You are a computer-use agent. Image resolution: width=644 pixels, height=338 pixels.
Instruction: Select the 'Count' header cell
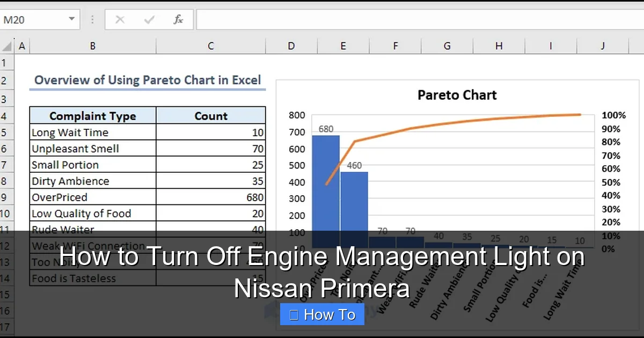211,116
